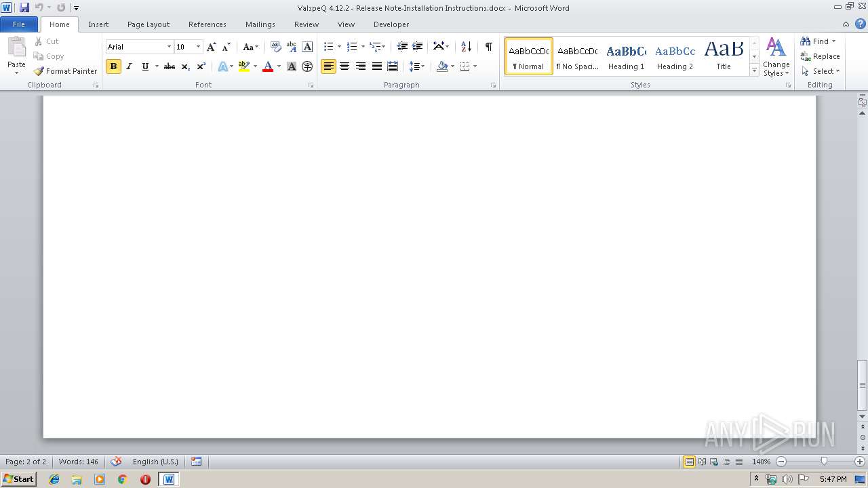Decrease paragraph indent
The height and width of the screenshot is (488, 868).
pyautogui.click(x=402, y=47)
